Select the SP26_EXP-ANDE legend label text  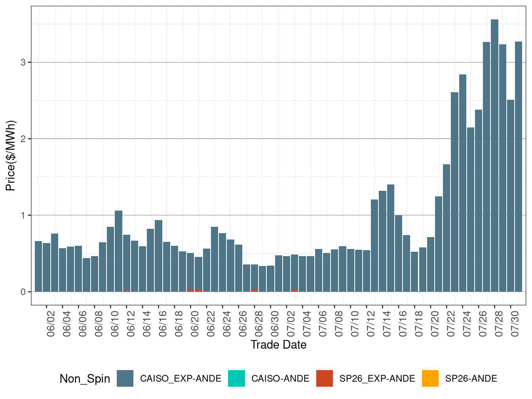(377, 379)
